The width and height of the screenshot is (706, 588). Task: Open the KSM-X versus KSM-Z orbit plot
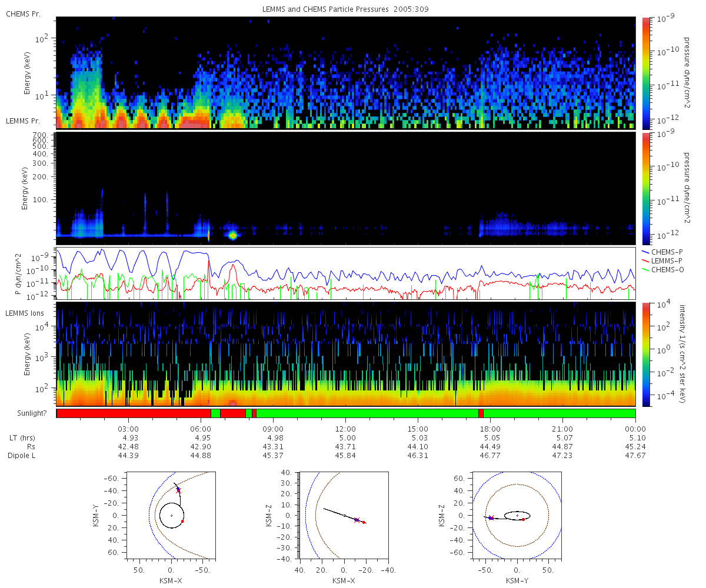pos(344,514)
